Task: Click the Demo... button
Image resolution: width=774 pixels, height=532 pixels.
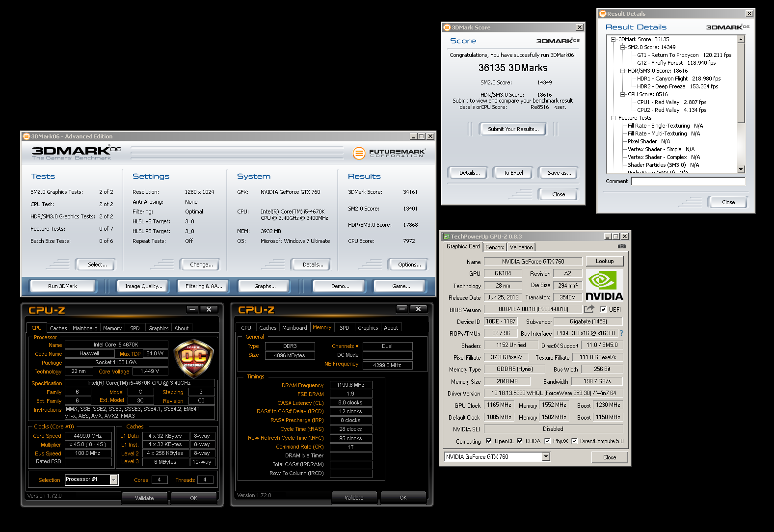Action: click(x=340, y=286)
